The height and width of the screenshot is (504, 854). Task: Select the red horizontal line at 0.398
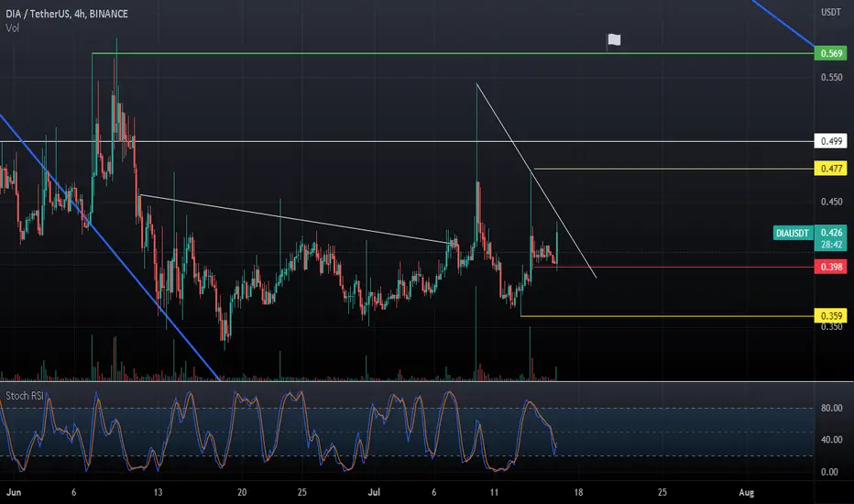tap(674, 267)
